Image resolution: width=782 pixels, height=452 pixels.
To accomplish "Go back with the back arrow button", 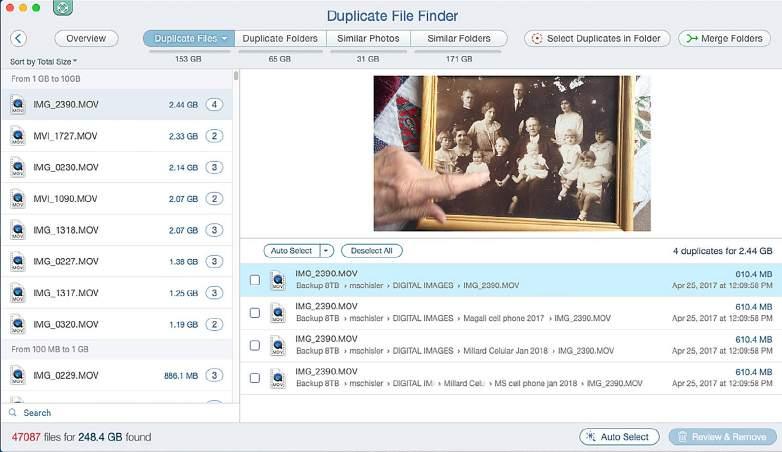I will click(x=18, y=38).
